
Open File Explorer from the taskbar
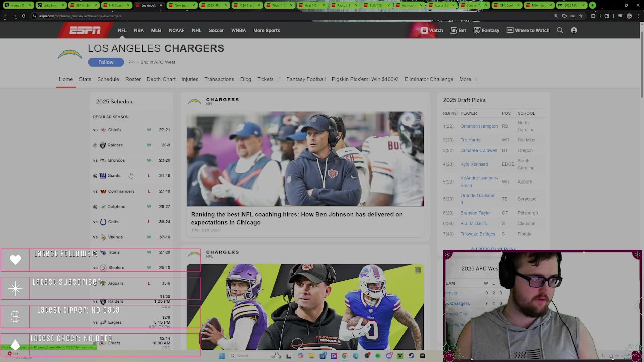point(311,356)
